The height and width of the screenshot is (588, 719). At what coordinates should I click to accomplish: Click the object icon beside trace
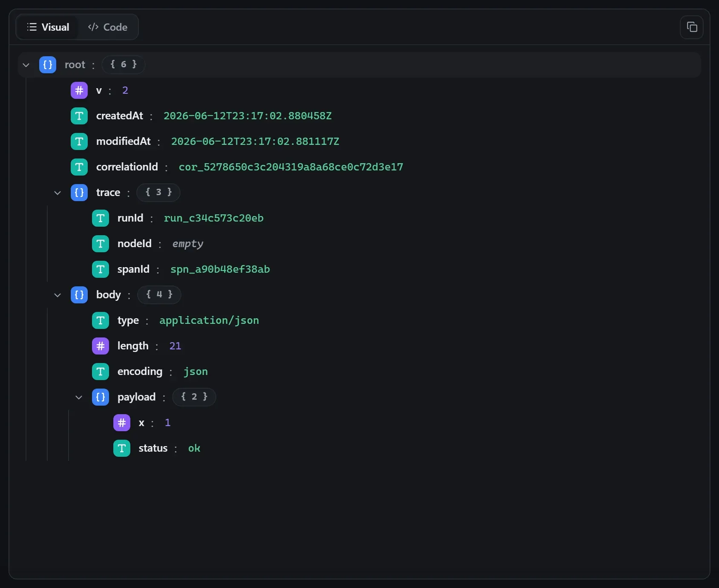[79, 193]
